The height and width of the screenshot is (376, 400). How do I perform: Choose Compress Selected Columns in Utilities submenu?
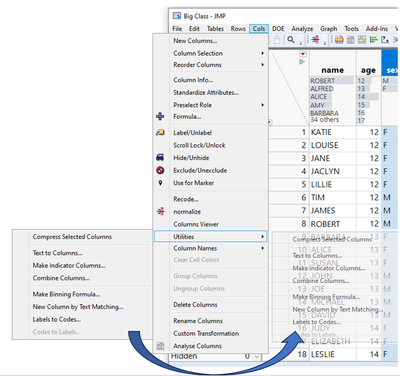pos(72,237)
